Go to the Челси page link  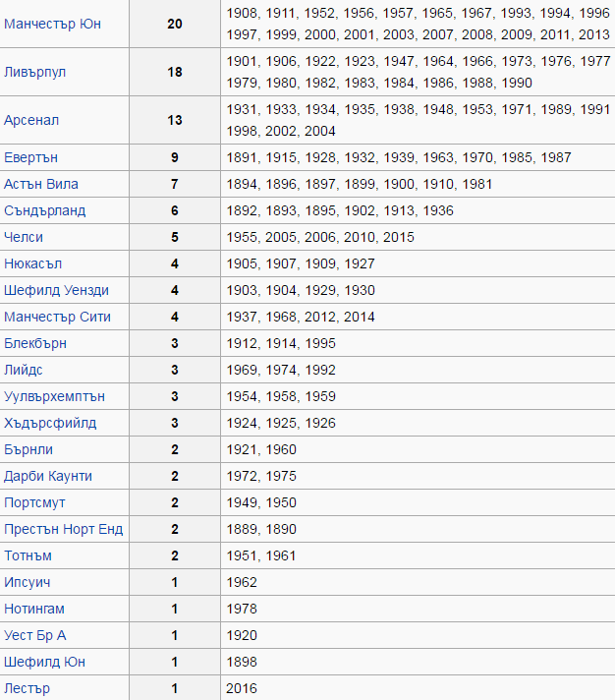point(24,237)
